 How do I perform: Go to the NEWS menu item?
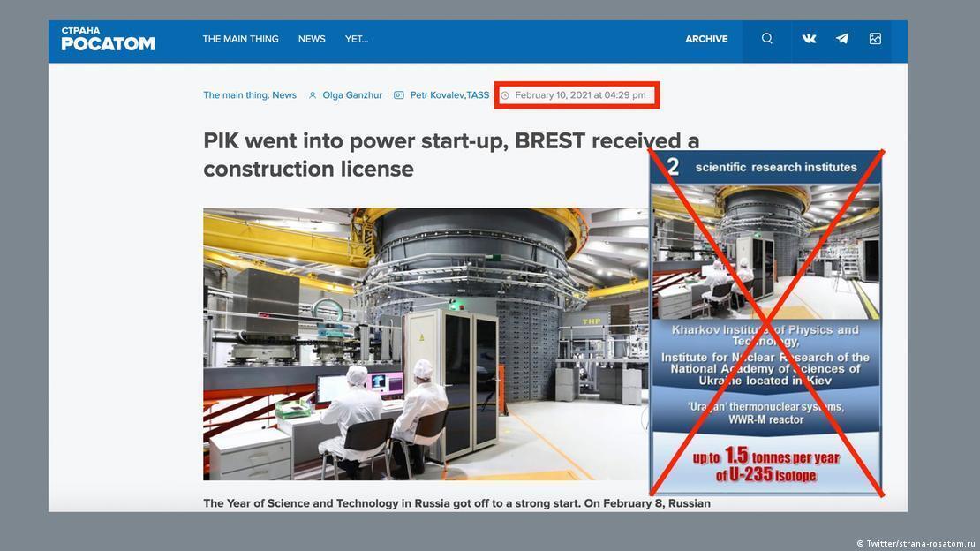pos(312,39)
